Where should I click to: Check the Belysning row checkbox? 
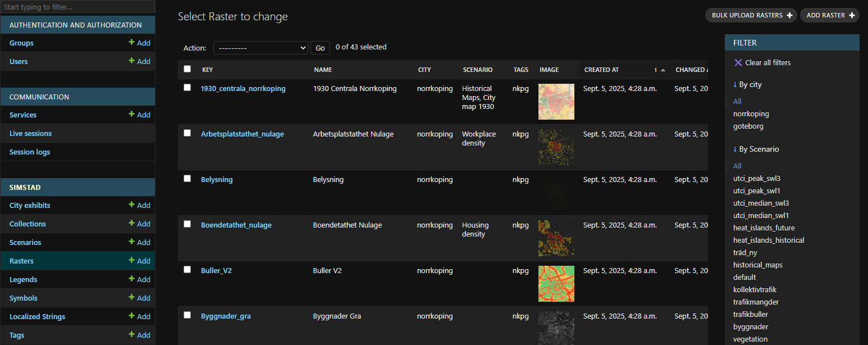point(187,179)
